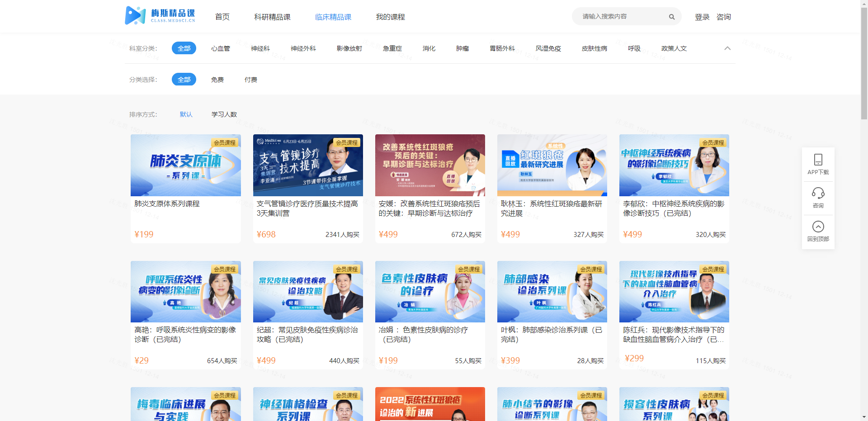Open the 损容性皮肤病系列课 thumbnail

tap(674, 404)
